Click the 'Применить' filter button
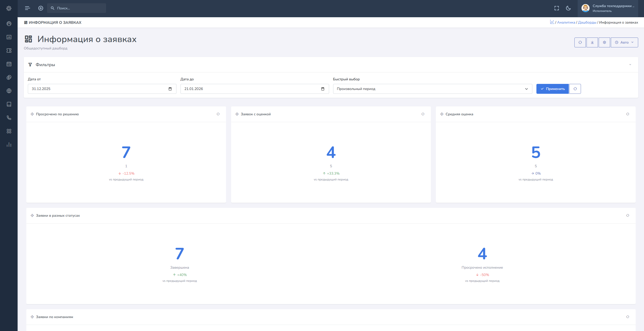 click(552, 89)
